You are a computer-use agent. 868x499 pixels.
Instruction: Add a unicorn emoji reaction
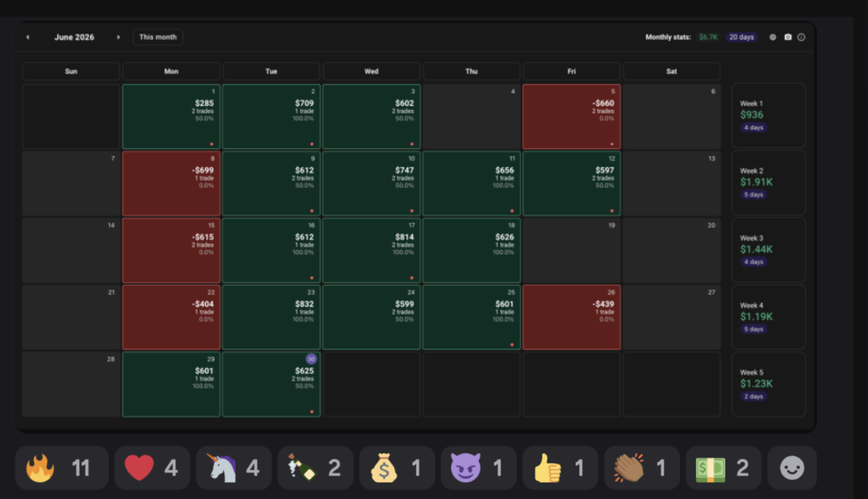pyautogui.click(x=234, y=468)
